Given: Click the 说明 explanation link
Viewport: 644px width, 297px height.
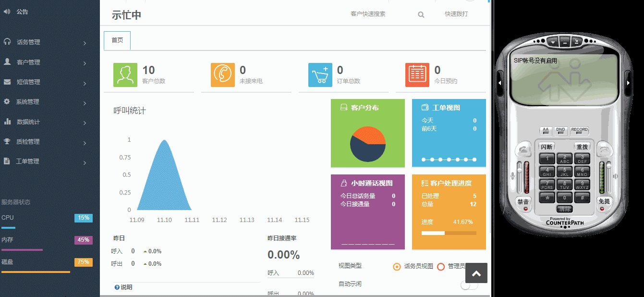Looking at the screenshot, I should [124, 287].
